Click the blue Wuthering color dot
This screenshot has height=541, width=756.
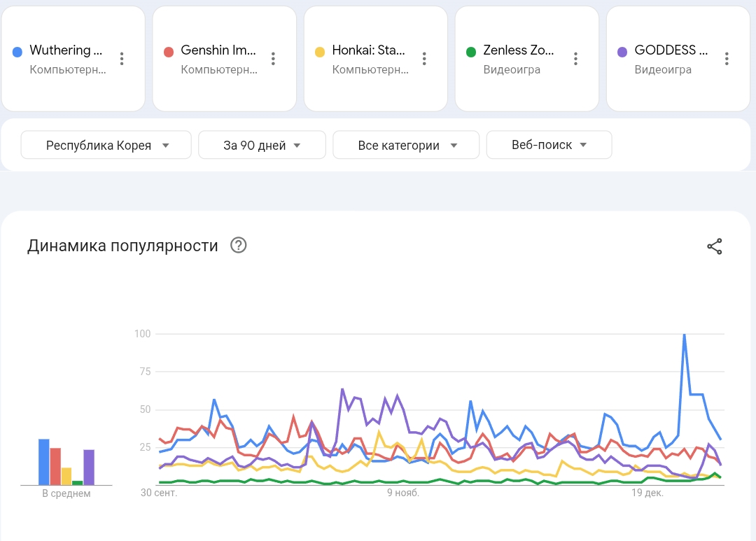point(17,52)
